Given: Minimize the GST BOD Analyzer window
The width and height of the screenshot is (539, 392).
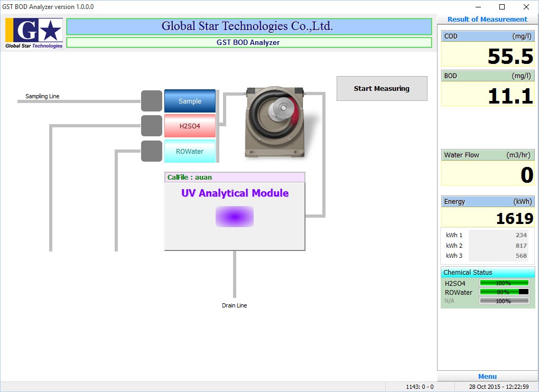Looking at the screenshot, I should tap(478, 7).
